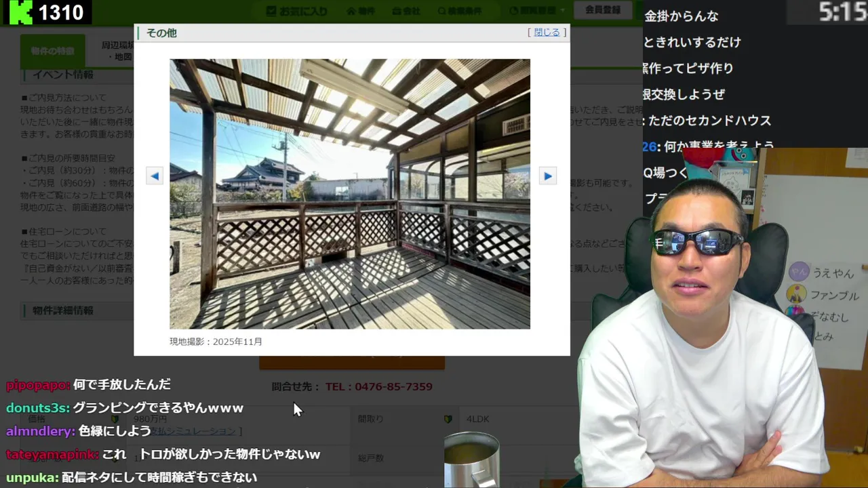Expand the 閲覧履歴 browsing history dropdown
This screenshot has height=488, width=868.
(x=536, y=11)
